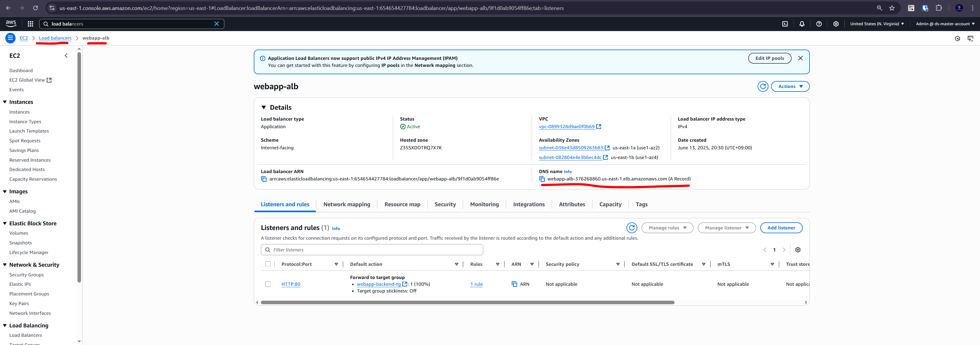Refresh the listeners and rules table

(631, 228)
